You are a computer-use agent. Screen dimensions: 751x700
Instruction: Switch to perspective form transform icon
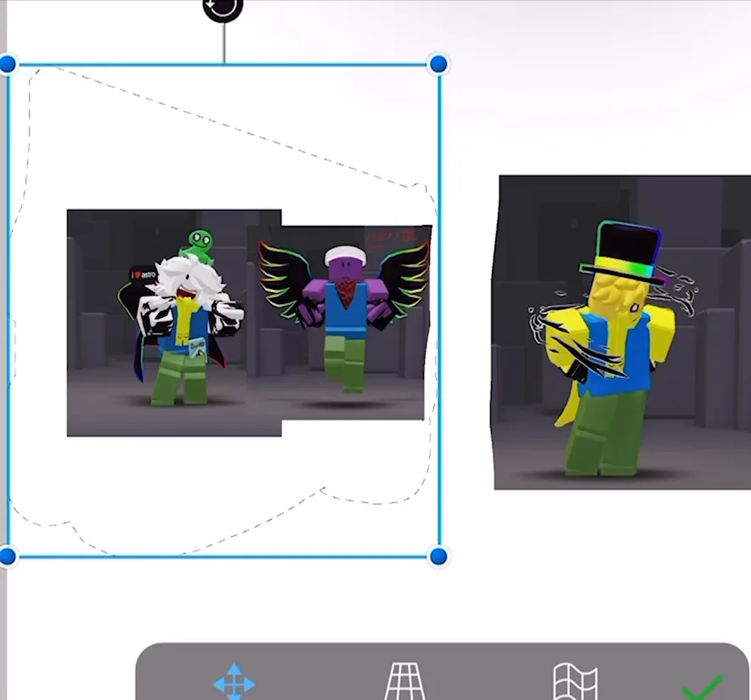[x=404, y=681]
